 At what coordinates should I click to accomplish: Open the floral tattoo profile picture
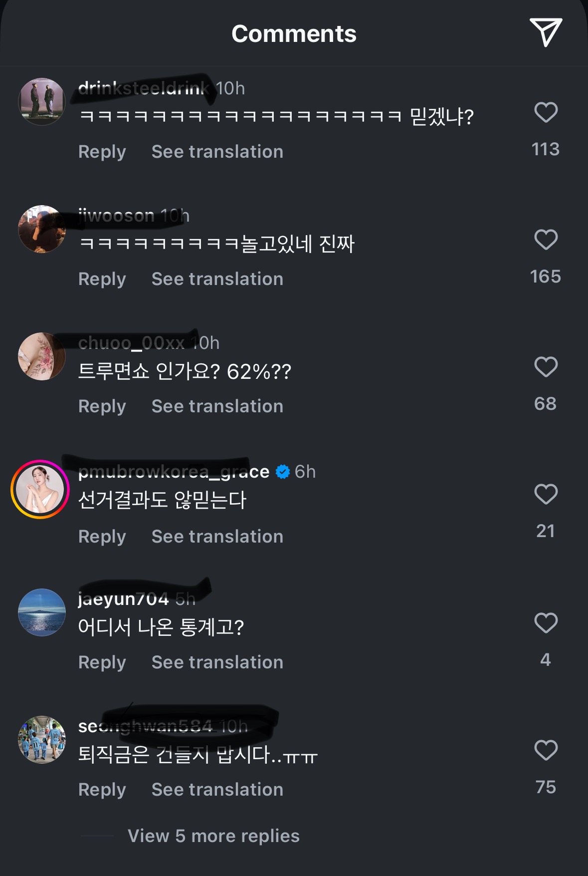42,356
